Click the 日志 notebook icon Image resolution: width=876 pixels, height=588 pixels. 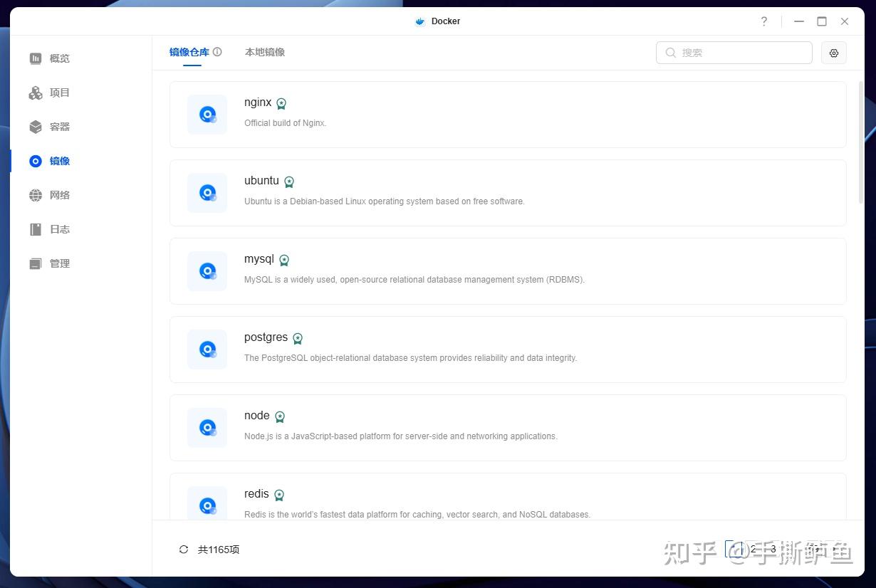click(36, 229)
